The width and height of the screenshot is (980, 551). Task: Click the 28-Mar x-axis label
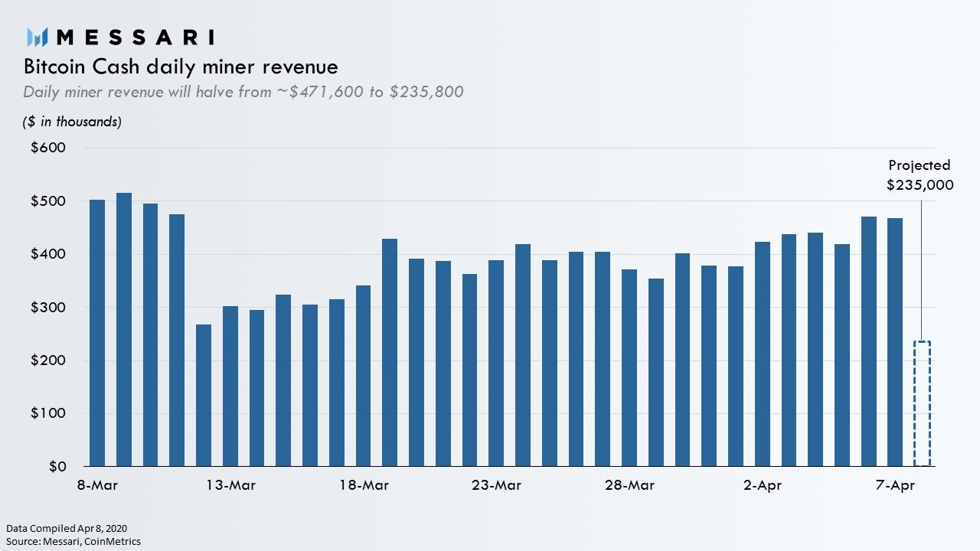tap(629, 486)
